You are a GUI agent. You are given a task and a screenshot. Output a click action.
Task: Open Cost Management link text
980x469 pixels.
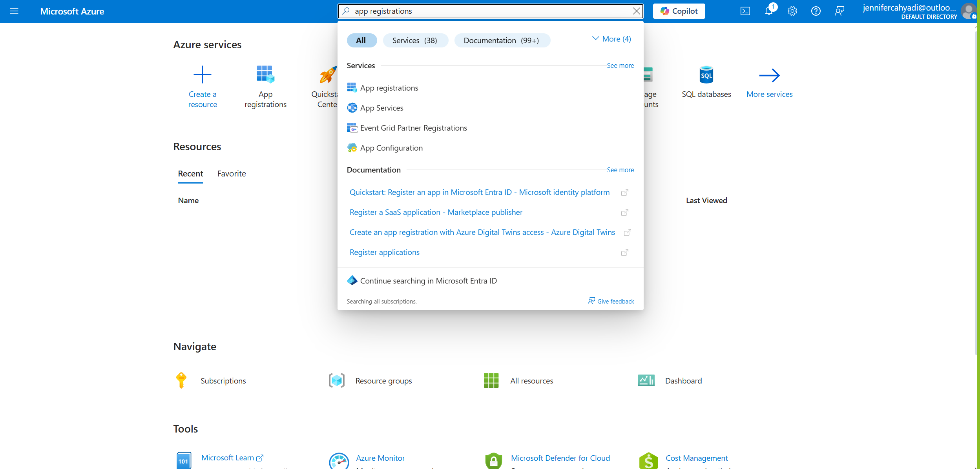[697, 458]
